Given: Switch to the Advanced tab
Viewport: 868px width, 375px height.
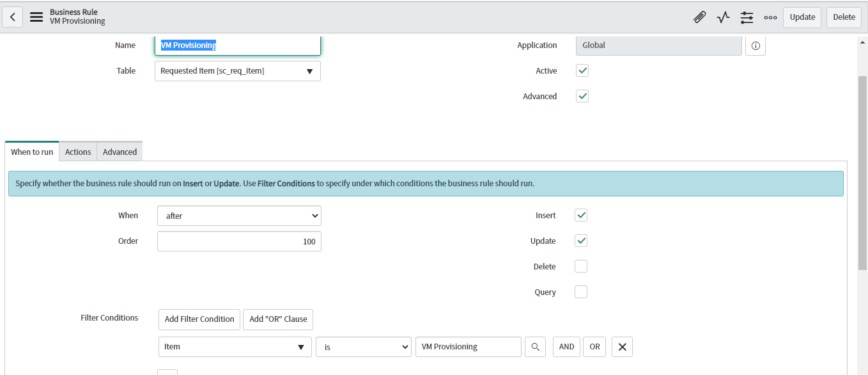Looking at the screenshot, I should tap(120, 152).
